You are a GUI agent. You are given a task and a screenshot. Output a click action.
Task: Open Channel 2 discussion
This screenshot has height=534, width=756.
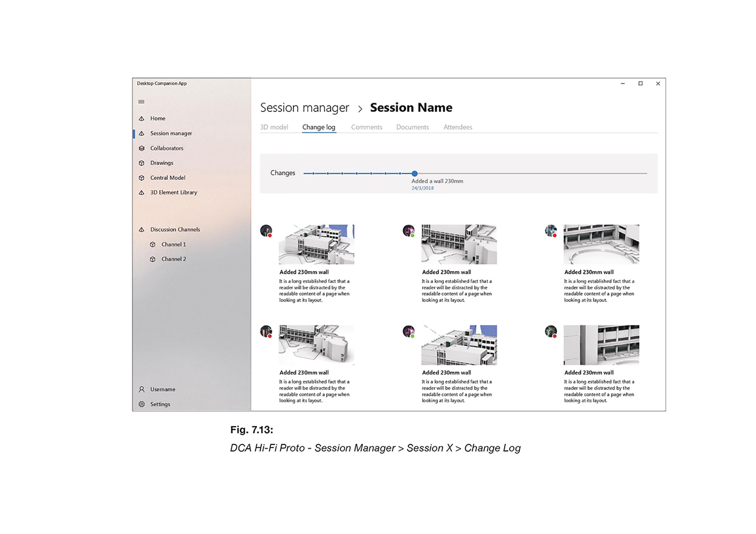pos(174,259)
